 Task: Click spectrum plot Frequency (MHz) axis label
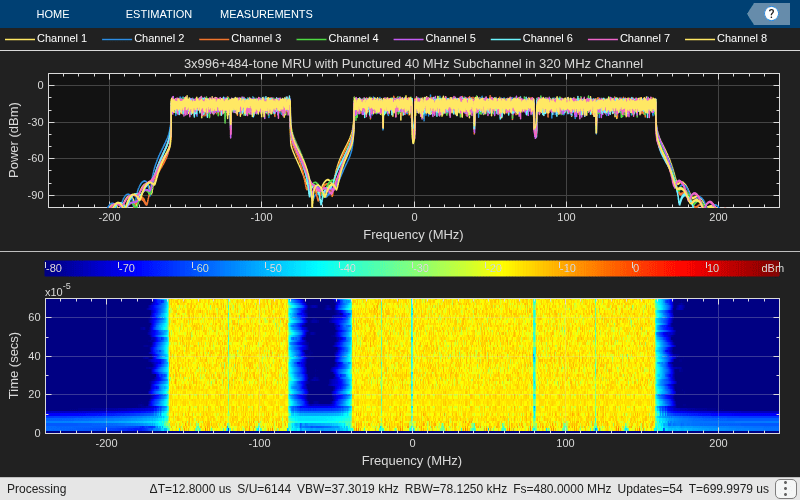click(x=413, y=235)
